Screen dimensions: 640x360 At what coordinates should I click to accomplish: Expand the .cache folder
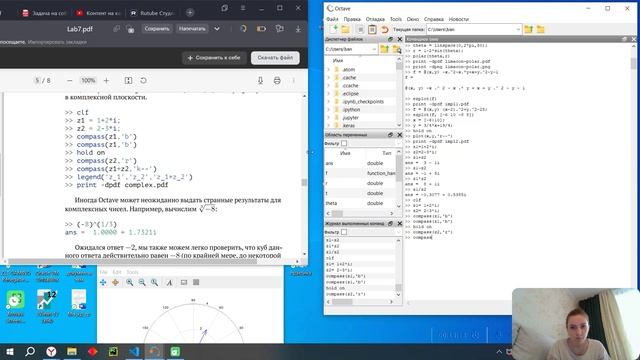click(x=328, y=78)
